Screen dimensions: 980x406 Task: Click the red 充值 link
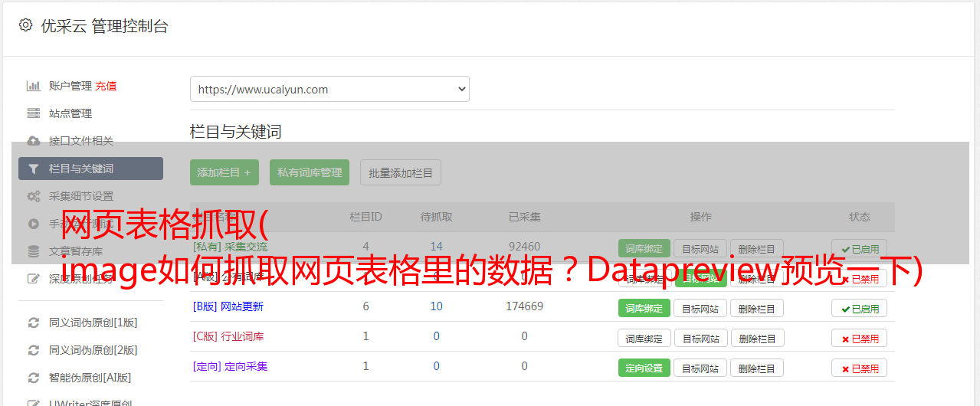(x=107, y=86)
